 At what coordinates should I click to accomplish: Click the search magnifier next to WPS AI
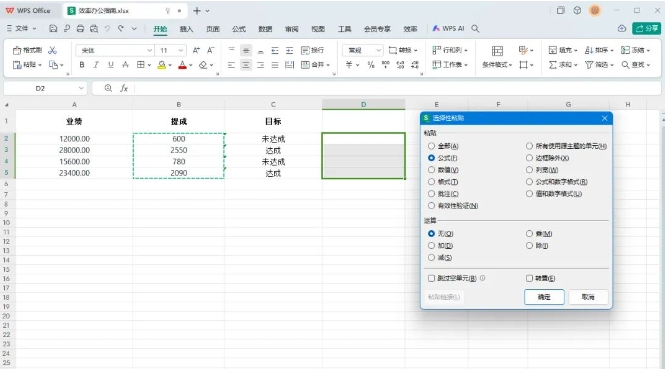click(x=475, y=28)
